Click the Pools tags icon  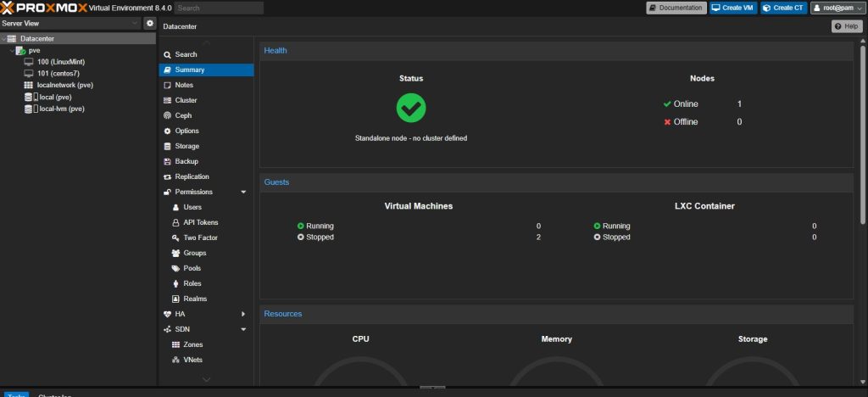175,269
